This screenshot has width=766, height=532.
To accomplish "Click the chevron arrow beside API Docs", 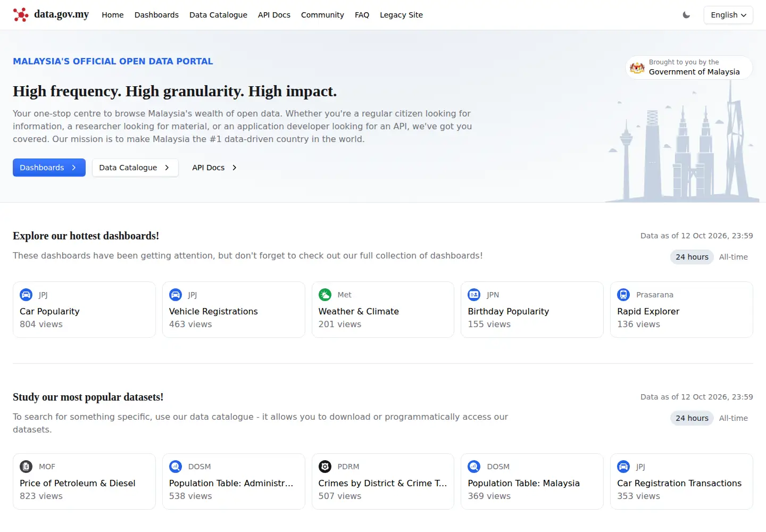I will click(234, 168).
